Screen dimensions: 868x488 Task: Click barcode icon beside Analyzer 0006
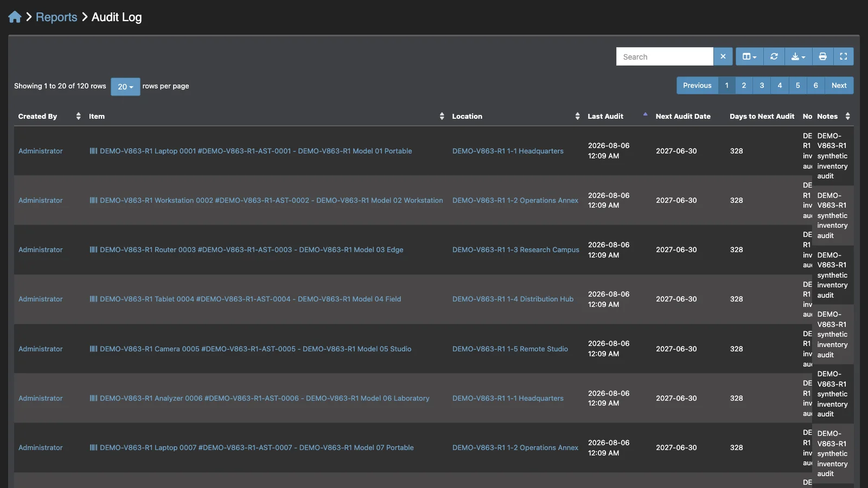pyautogui.click(x=93, y=398)
